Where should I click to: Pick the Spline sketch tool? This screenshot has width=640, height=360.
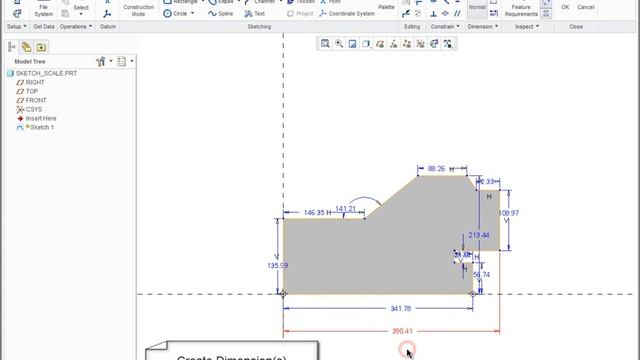point(220,13)
